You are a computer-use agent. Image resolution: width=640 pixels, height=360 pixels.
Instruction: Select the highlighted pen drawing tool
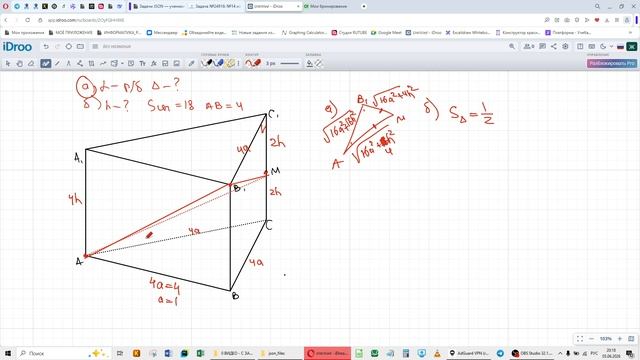[46, 64]
